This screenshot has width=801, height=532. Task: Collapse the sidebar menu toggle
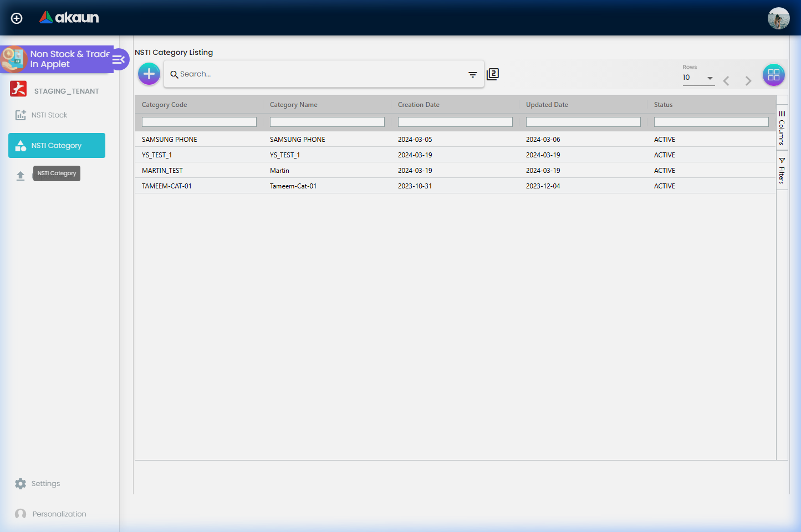coord(119,59)
